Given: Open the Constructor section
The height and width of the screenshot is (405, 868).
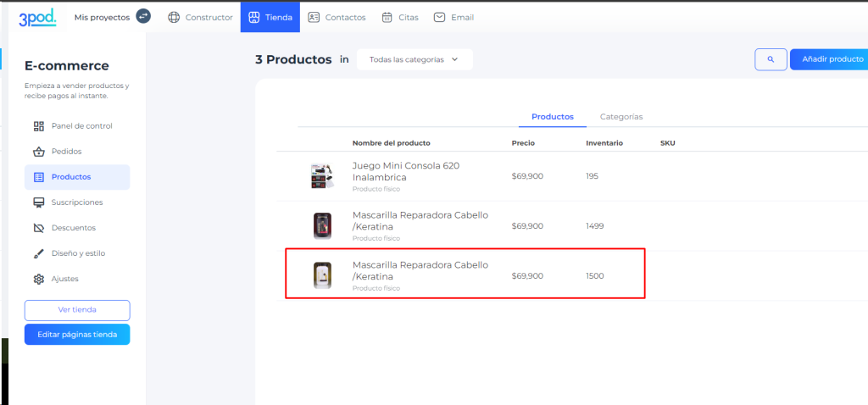Looking at the screenshot, I should click(200, 17).
